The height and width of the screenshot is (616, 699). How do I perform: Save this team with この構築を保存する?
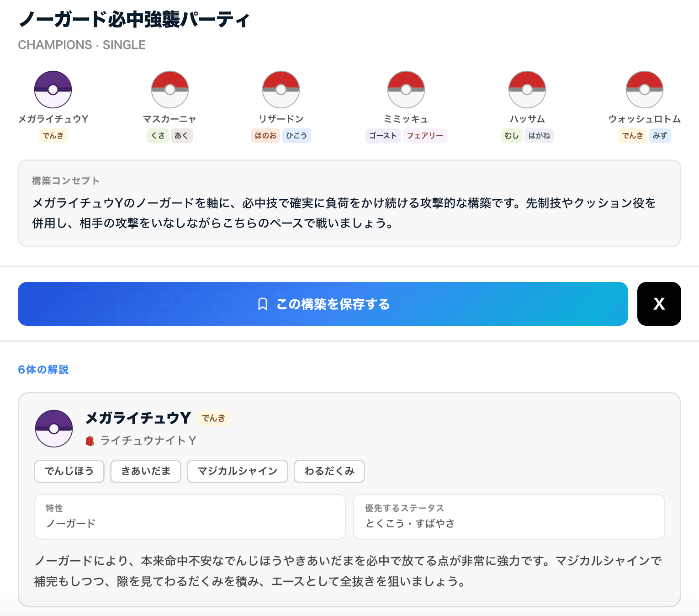click(323, 304)
